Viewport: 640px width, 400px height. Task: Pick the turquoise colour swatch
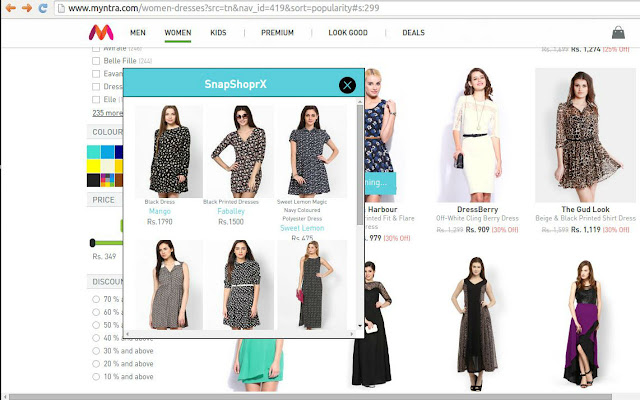[x=93, y=152]
